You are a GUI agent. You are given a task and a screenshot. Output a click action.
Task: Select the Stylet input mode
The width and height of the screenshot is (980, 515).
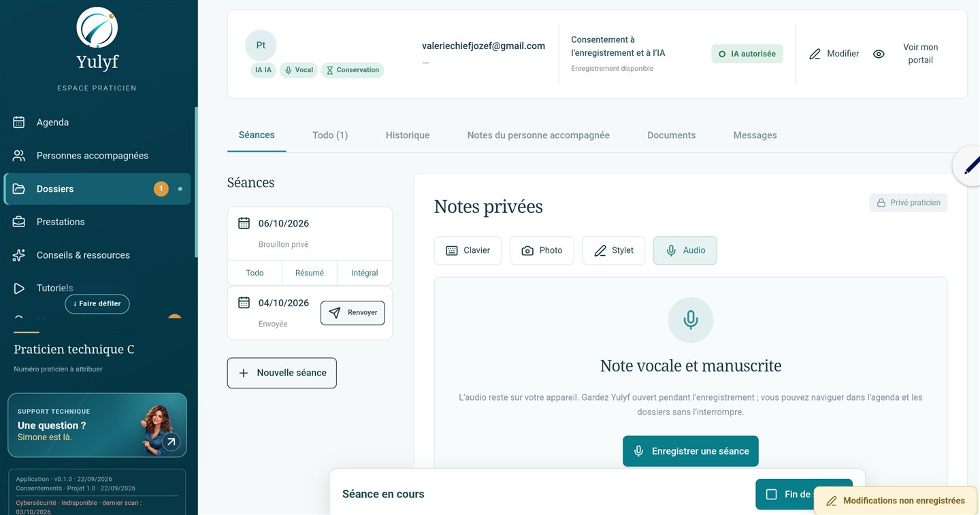pyautogui.click(x=613, y=250)
